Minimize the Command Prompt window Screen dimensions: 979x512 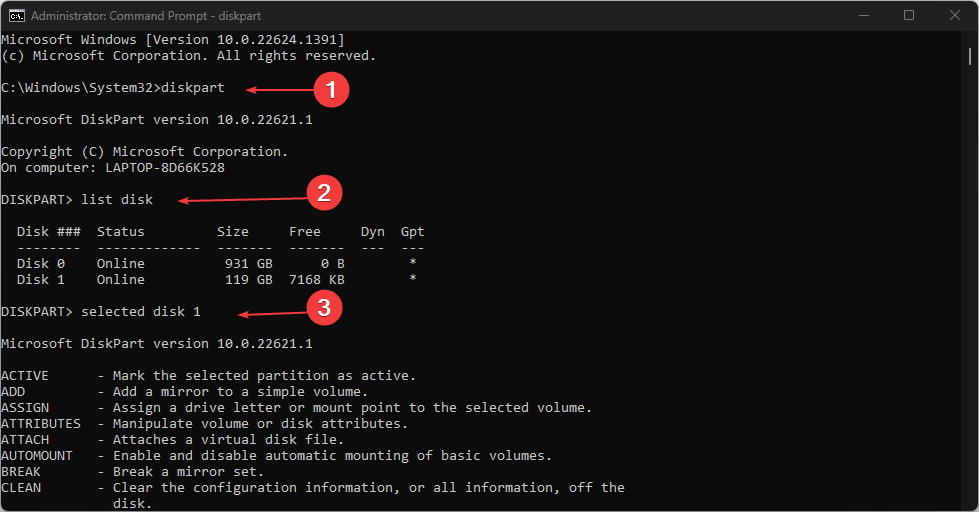[x=862, y=15]
